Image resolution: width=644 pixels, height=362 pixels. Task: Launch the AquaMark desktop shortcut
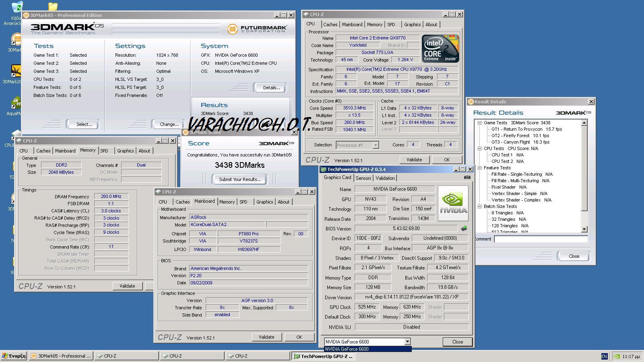16,103
